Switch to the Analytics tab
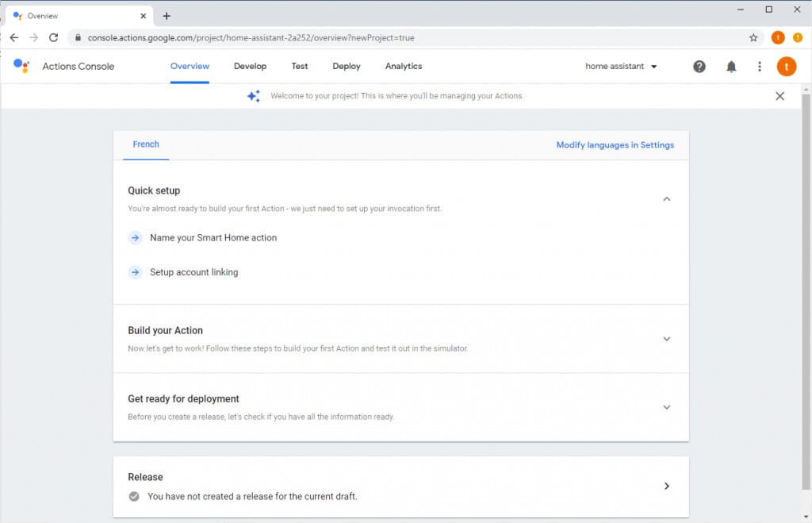Image resolution: width=812 pixels, height=523 pixels. [404, 67]
